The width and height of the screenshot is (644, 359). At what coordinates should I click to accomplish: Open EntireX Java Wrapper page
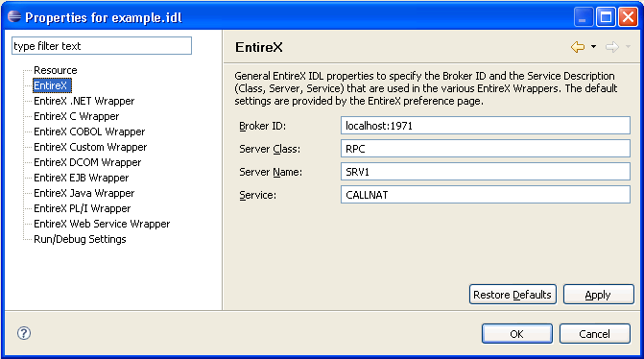84,193
